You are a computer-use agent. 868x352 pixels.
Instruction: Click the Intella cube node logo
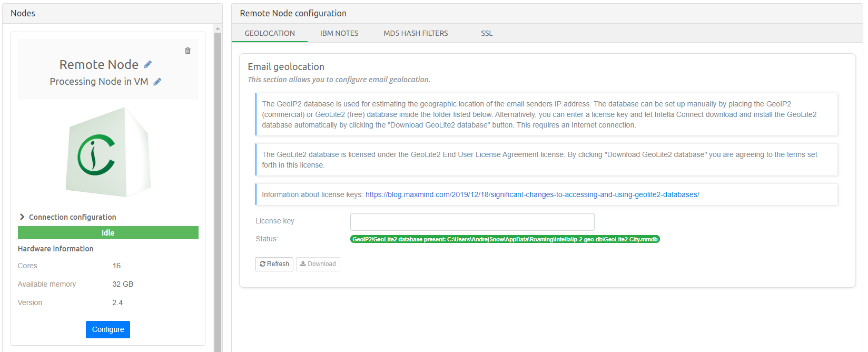(x=108, y=153)
